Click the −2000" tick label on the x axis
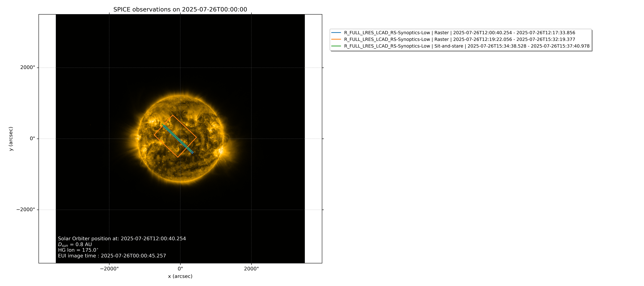 click(x=109, y=269)
